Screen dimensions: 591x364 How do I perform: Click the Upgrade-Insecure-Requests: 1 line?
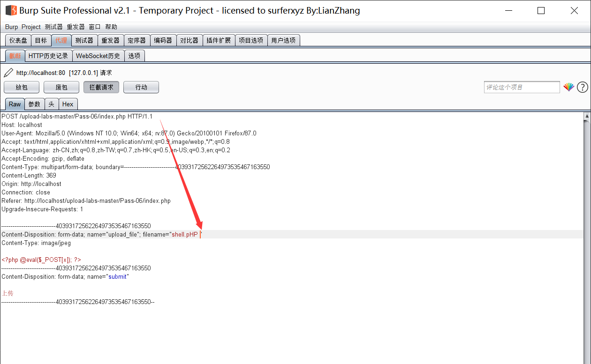pyautogui.click(x=42, y=209)
